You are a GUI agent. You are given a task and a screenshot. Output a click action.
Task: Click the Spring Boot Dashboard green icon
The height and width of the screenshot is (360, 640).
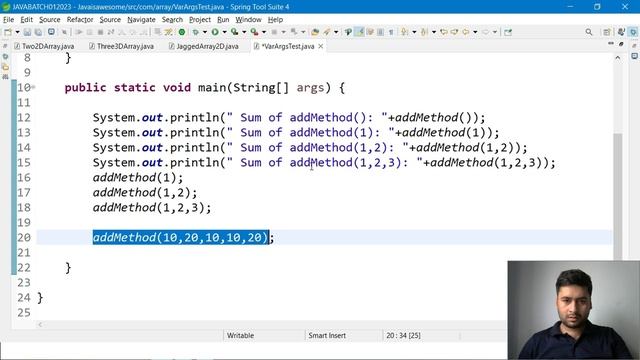[x=182, y=32]
